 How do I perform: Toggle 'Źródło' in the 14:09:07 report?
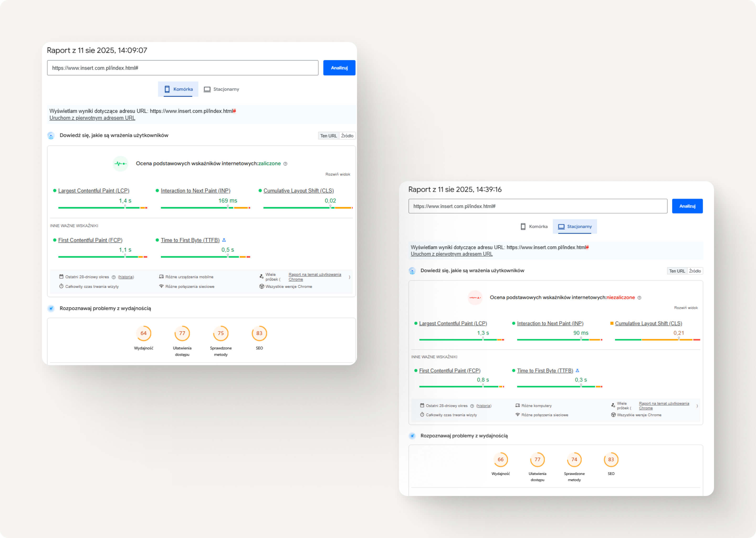pos(347,136)
